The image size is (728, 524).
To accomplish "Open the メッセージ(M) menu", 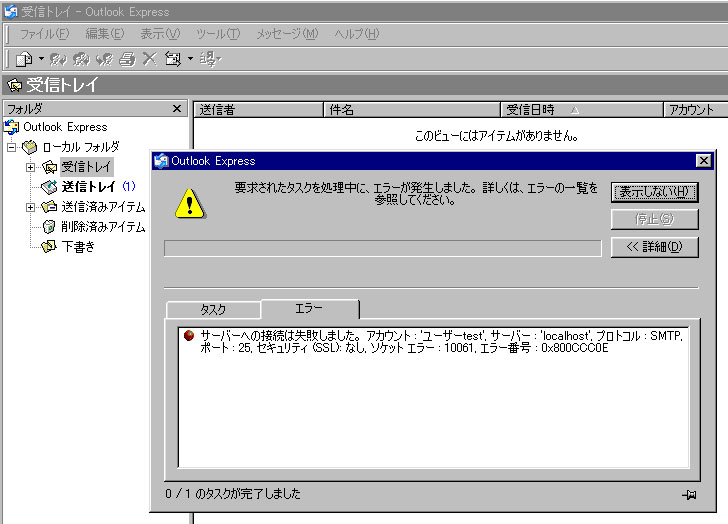I will pyautogui.click(x=287, y=33).
